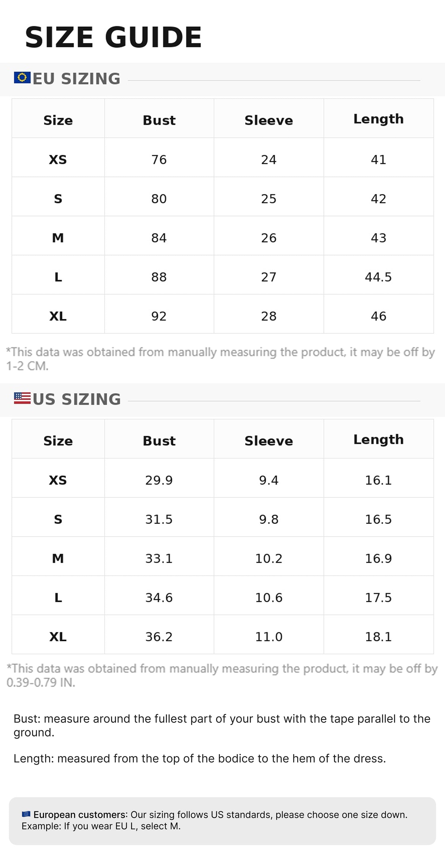
Task: Select the XL row label in the US table
Action: coord(58,637)
